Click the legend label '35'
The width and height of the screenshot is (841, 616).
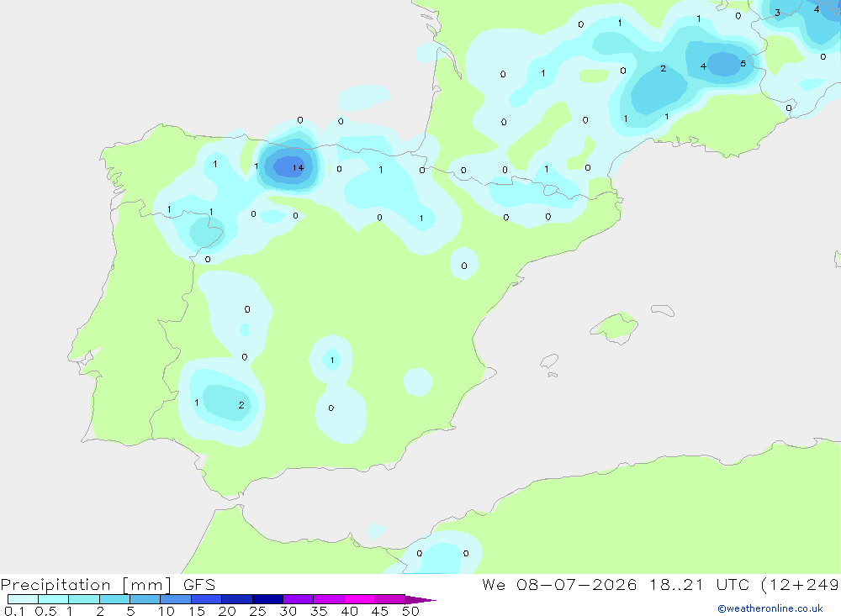tap(319, 611)
